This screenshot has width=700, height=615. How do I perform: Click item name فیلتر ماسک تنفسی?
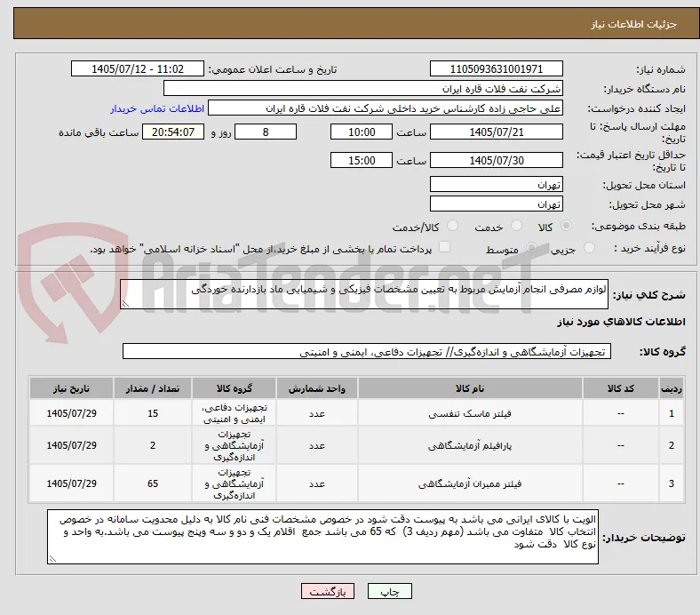[x=470, y=413]
